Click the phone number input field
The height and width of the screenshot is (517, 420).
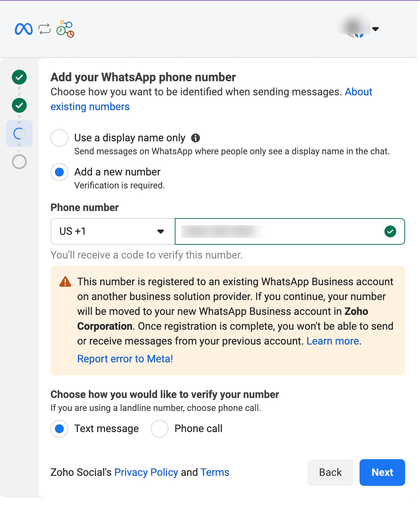coord(290,231)
